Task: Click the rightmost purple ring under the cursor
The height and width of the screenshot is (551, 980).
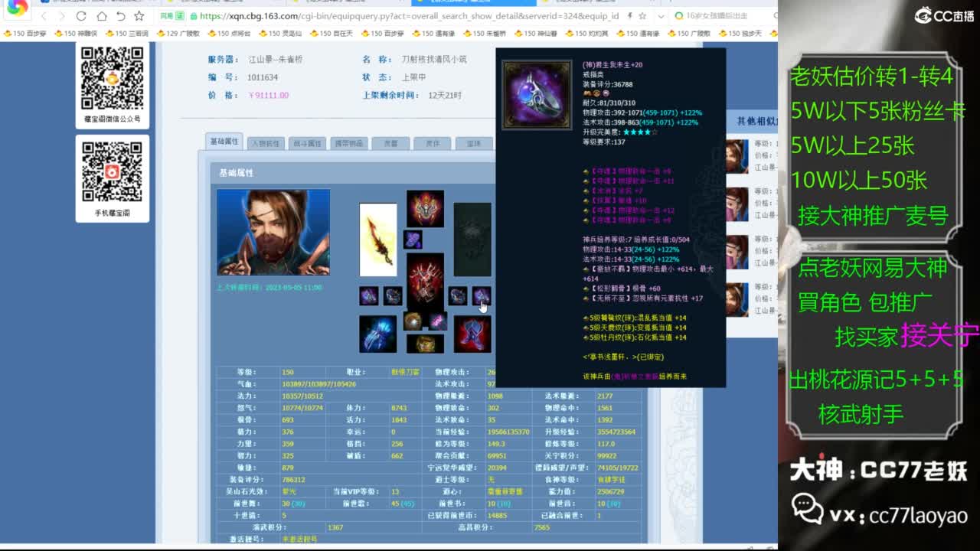Action: click(482, 296)
